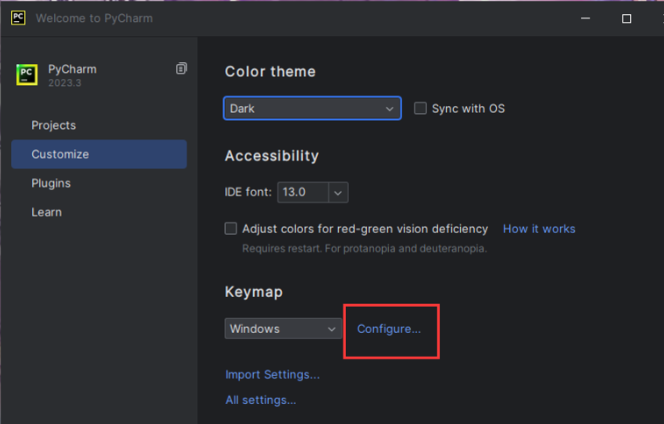Toggle the Sync with OS checkbox
664x424 pixels.
coord(421,108)
